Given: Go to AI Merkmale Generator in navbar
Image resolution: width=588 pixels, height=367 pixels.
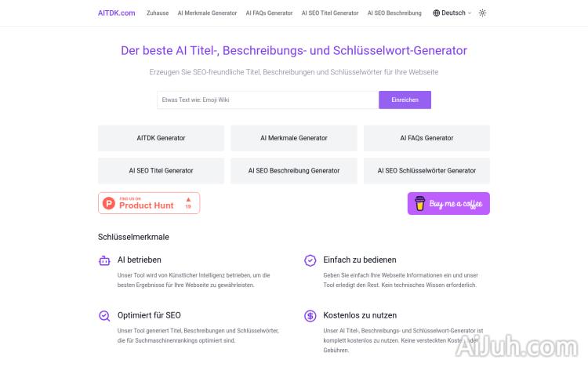Looking at the screenshot, I should pyautogui.click(x=207, y=13).
